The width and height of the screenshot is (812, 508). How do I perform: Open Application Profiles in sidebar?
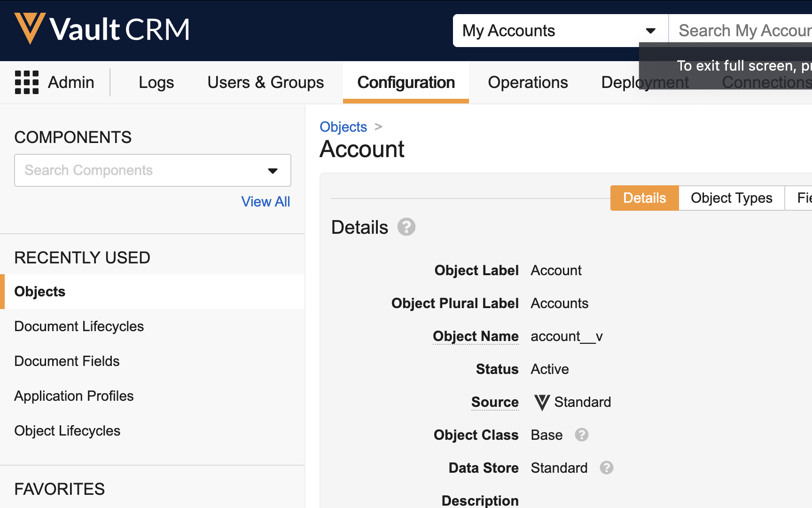74,396
